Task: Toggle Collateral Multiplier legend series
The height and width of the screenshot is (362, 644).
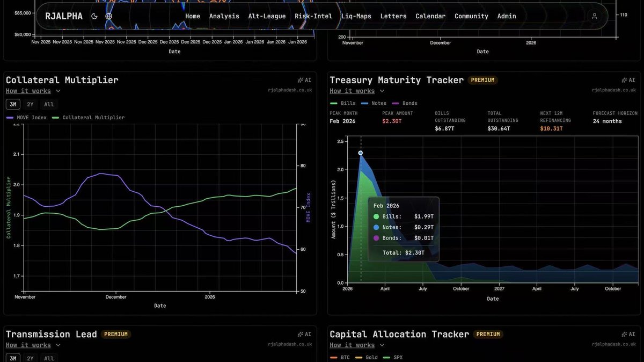Action: tap(88, 117)
